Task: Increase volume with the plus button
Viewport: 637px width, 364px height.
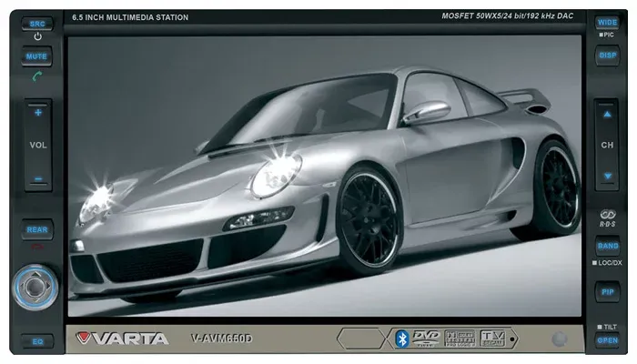Action: (x=38, y=113)
